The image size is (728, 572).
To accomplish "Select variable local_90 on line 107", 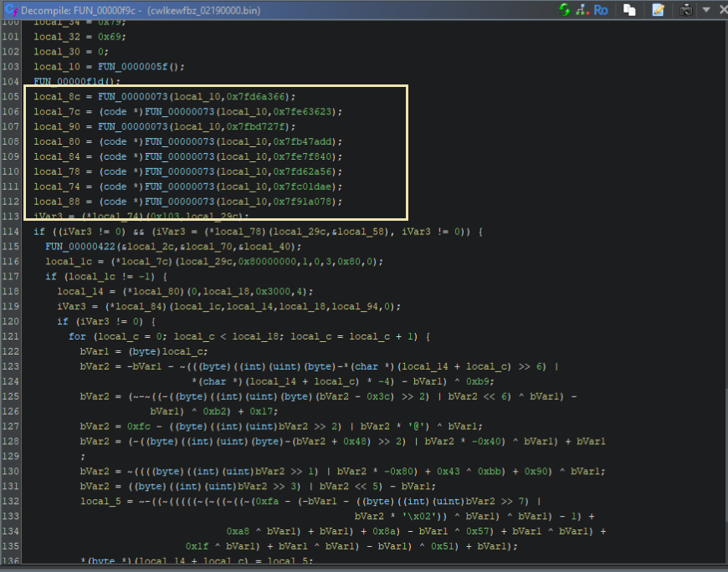I will (57, 126).
